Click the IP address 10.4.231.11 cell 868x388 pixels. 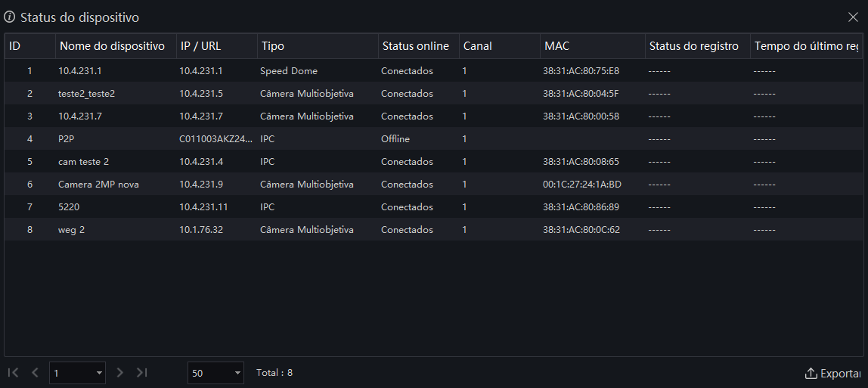(203, 207)
